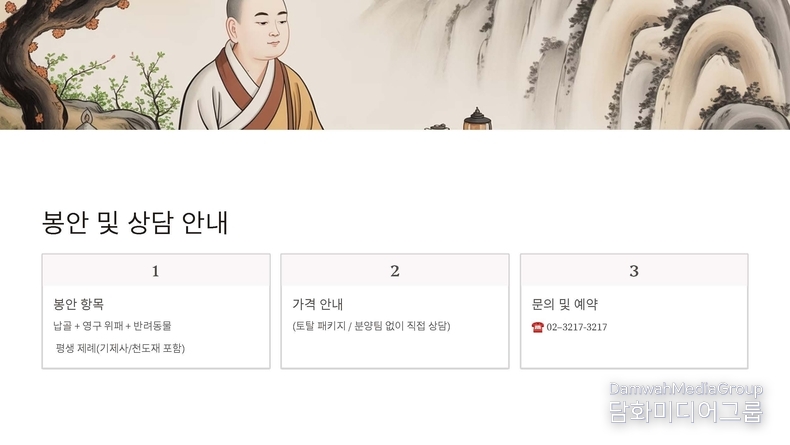Click the 담화미디어그룹 Korean watermark logo
Viewport: 790px width, 445px height.
(x=686, y=412)
